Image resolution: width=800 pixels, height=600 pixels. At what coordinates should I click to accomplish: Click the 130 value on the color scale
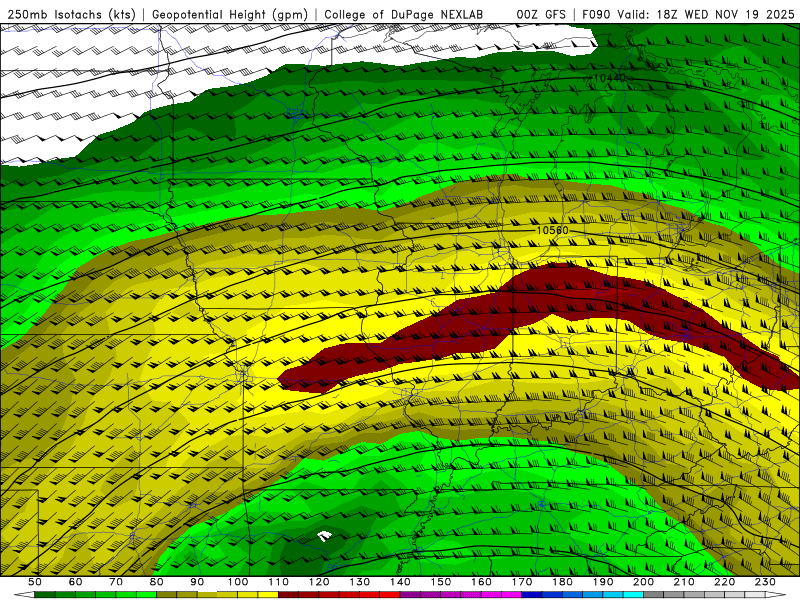(x=360, y=582)
